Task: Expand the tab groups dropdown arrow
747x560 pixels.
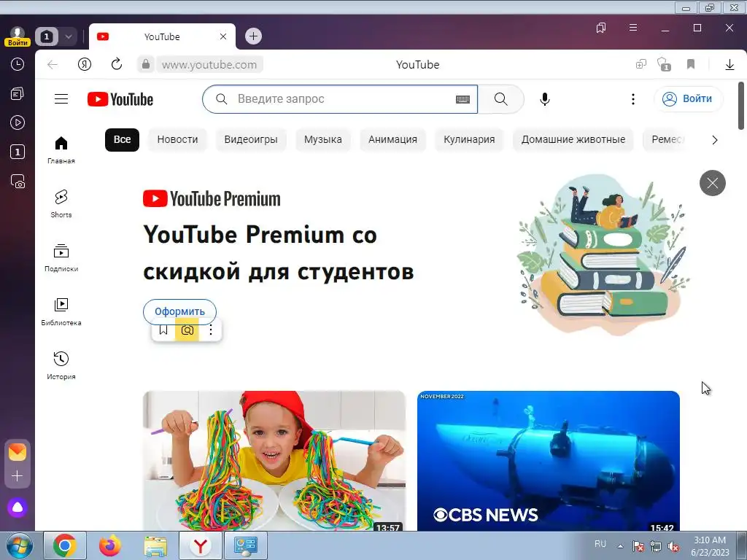Action: 68,36
